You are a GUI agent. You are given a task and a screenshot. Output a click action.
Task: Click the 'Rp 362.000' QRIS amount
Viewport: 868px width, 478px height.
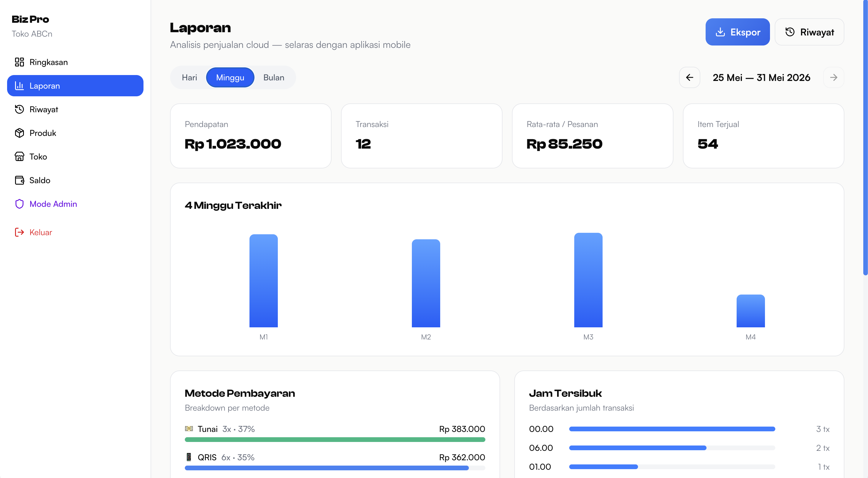462,457
